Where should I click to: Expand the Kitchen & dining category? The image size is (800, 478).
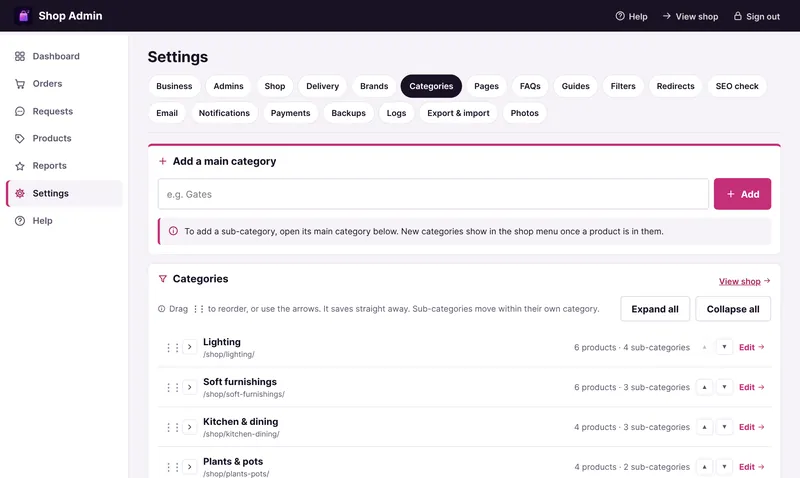pos(189,427)
